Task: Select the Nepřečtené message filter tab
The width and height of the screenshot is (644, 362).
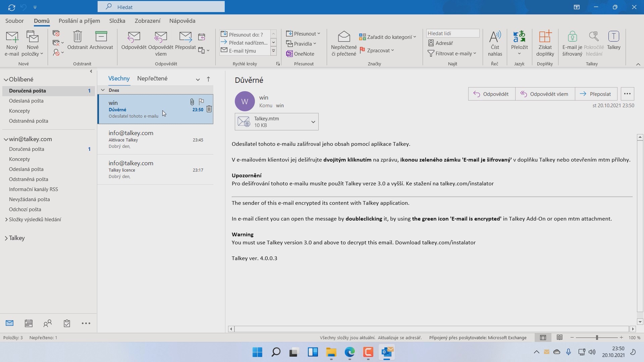Action: pyautogui.click(x=152, y=78)
